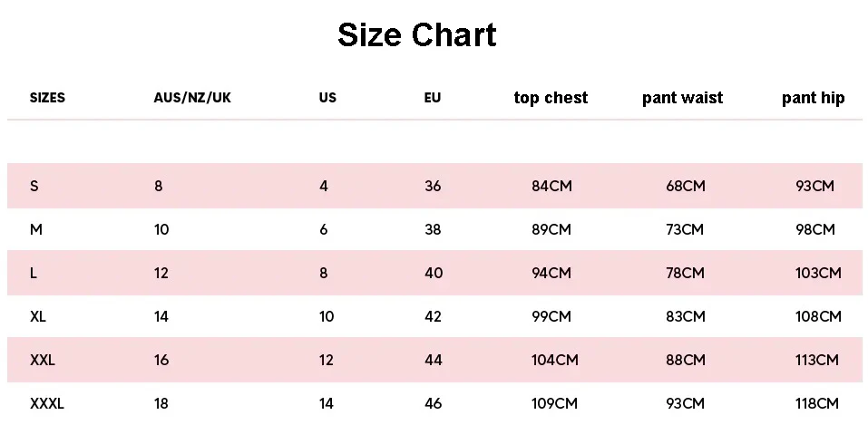Click the EU size 42 cell

[x=433, y=317]
